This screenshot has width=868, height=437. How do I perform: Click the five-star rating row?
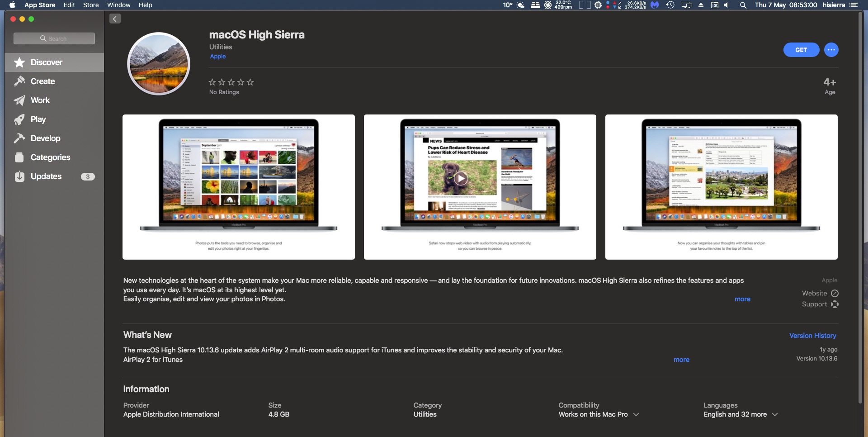point(231,82)
